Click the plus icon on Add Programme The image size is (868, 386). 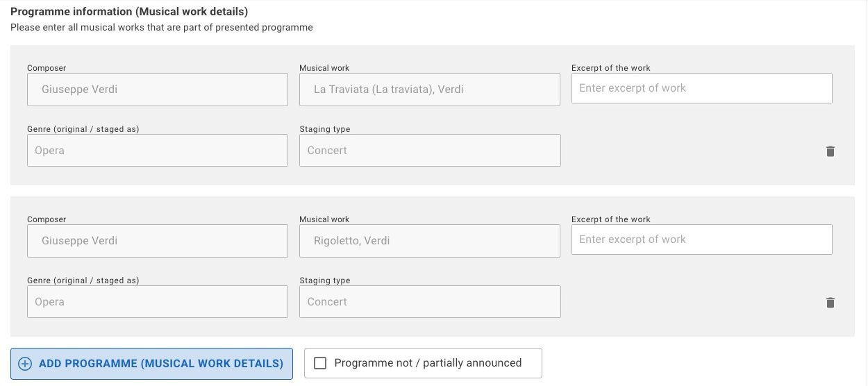(25, 364)
